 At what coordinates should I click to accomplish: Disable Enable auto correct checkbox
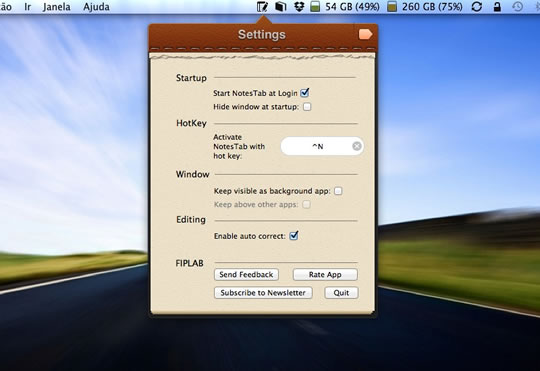pos(294,236)
